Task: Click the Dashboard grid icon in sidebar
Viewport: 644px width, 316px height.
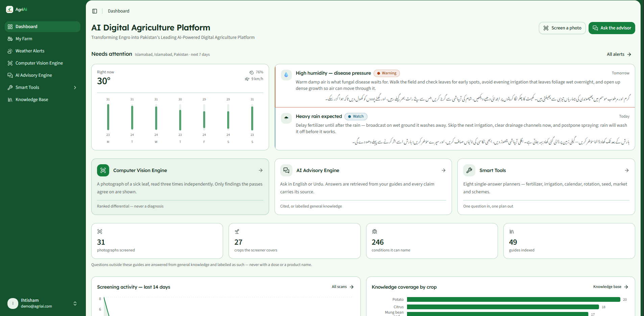Action: (10, 27)
